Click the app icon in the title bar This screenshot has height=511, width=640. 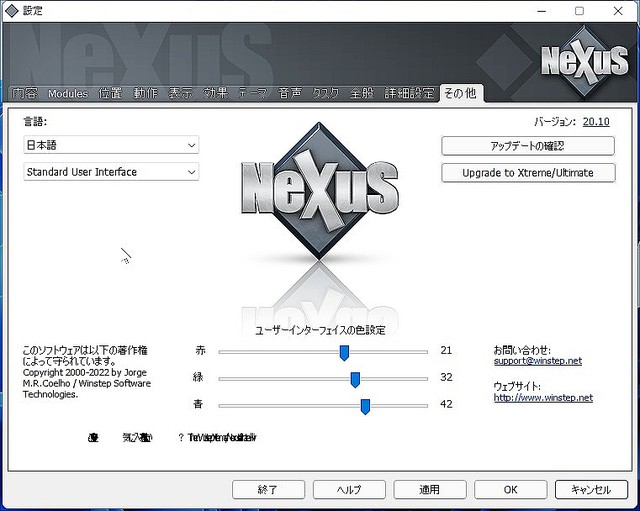click(12, 10)
